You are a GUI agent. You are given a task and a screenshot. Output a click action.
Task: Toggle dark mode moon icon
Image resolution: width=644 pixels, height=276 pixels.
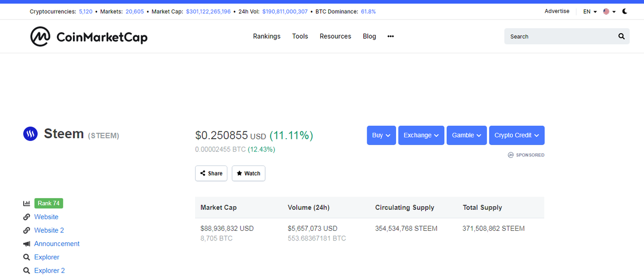click(x=625, y=11)
